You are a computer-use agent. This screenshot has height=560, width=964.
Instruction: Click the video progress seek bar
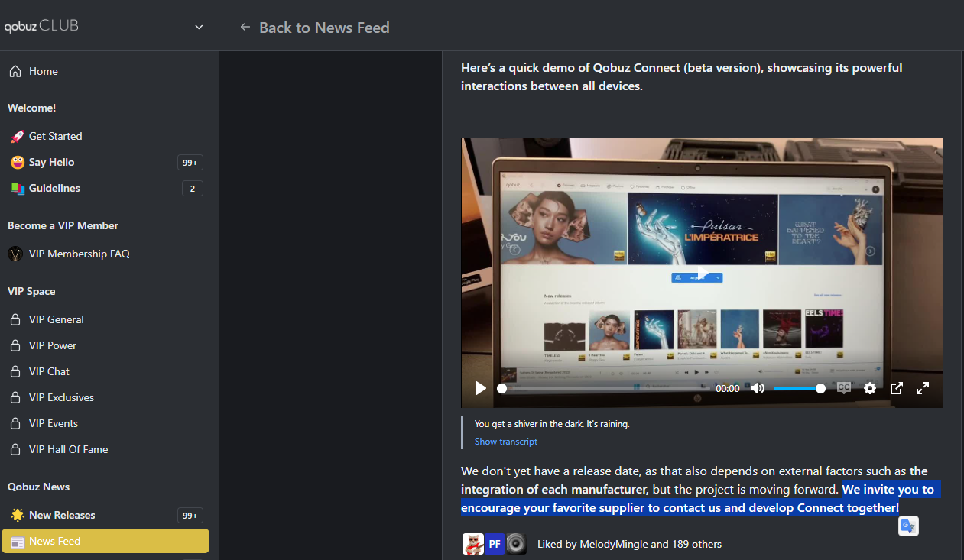(x=602, y=388)
